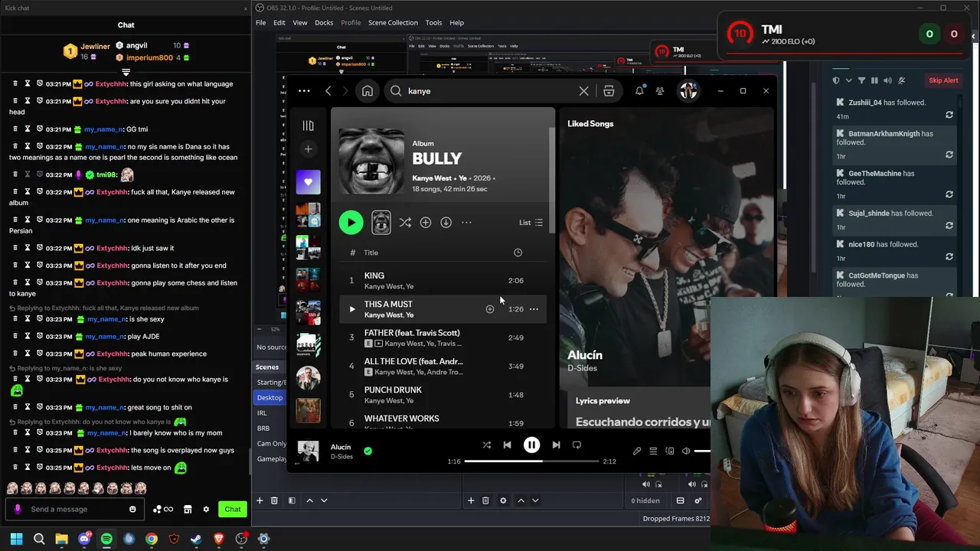Screen dimensions: 980x551
Task: Open more options for the BULLY album
Action: point(466,223)
